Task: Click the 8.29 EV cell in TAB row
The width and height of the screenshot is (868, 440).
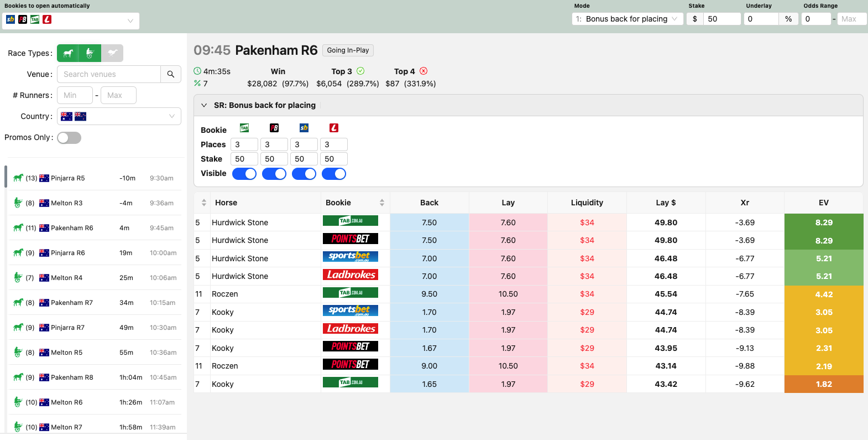Action: (x=824, y=222)
